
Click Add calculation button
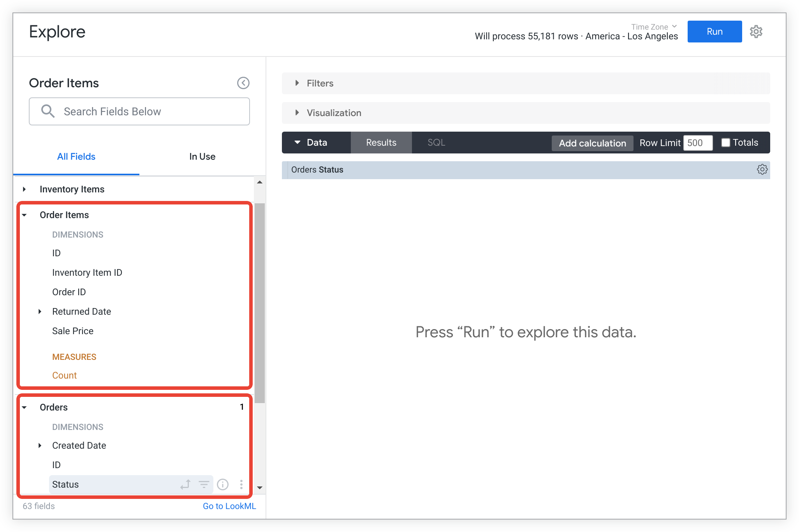pyautogui.click(x=592, y=142)
